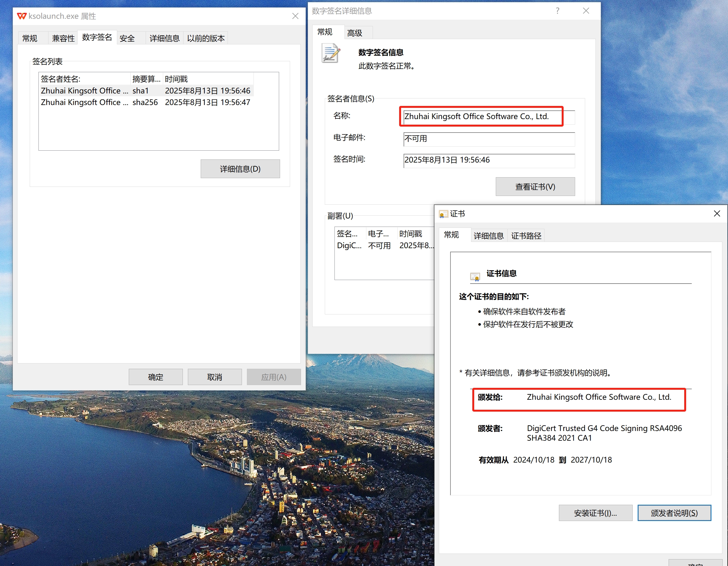Image resolution: width=728 pixels, height=566 pixels.
Task: Click the 名称 signer name field
Action: click(x=489, y=117)
